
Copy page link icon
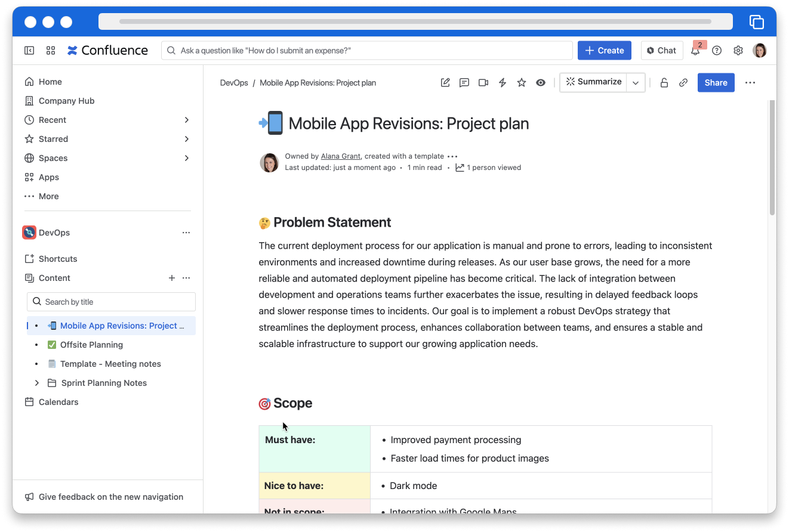coord(683,83)
